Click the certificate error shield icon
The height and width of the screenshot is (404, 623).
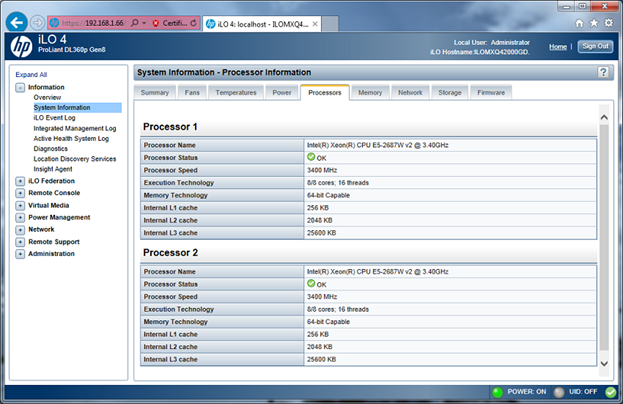click(x=156, y=23)
